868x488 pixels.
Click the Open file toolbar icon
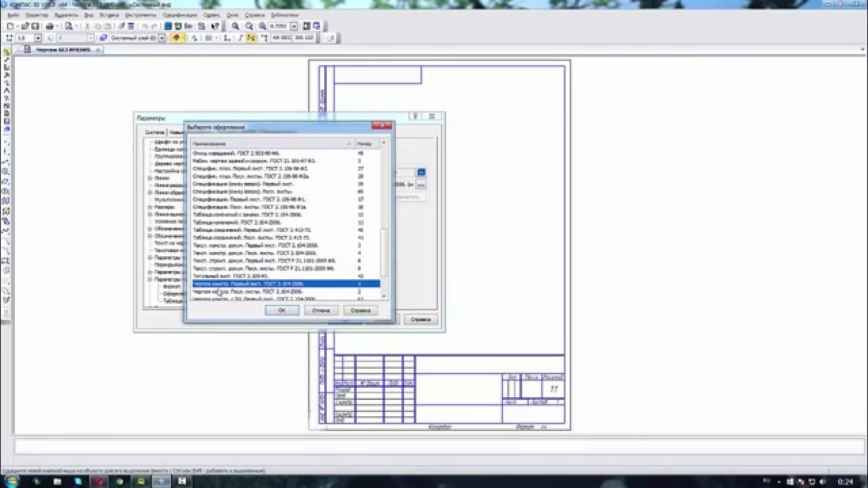(x=24, y=26)
